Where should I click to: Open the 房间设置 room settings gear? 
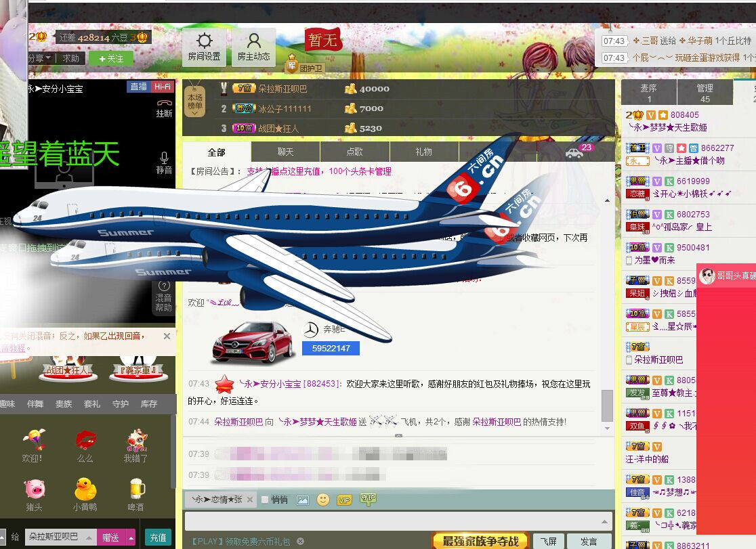[204, 47]
